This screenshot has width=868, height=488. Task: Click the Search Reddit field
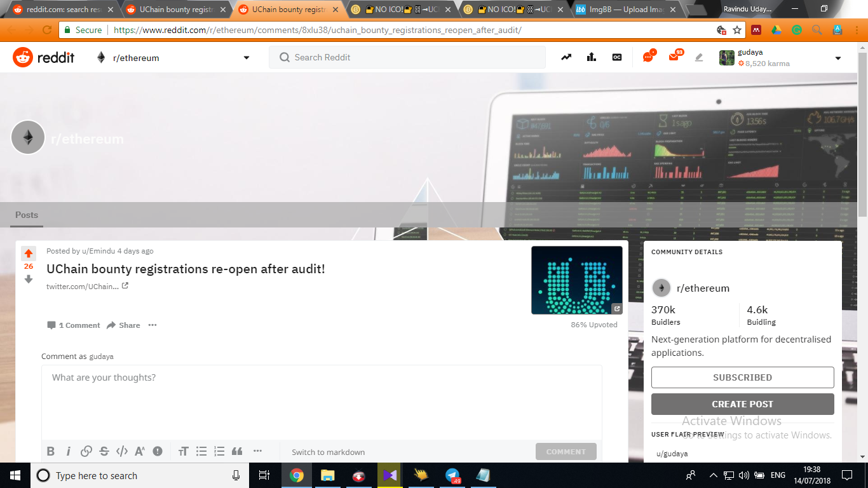click(407, 57)
